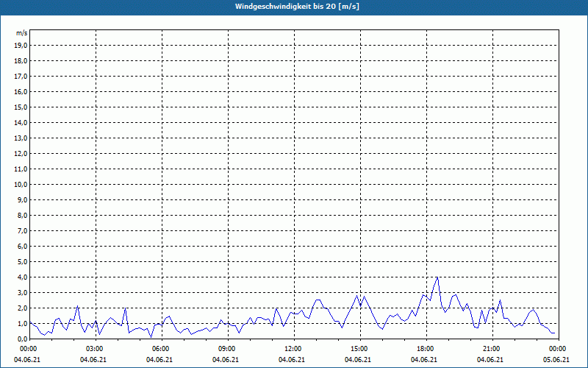Click the 12,0 y-axis value
This screenshot has width=588, height=368.
(x=21, y=153)
